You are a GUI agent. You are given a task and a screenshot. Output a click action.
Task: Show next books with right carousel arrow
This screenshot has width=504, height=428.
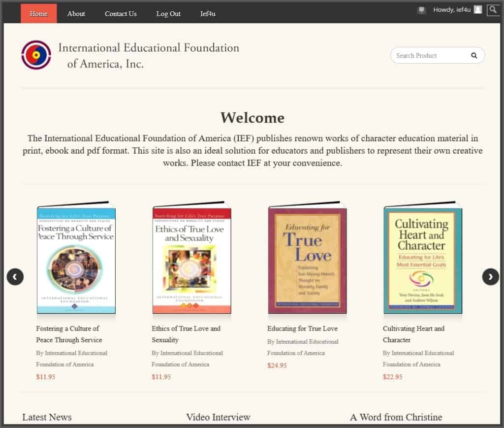point(491,277)
